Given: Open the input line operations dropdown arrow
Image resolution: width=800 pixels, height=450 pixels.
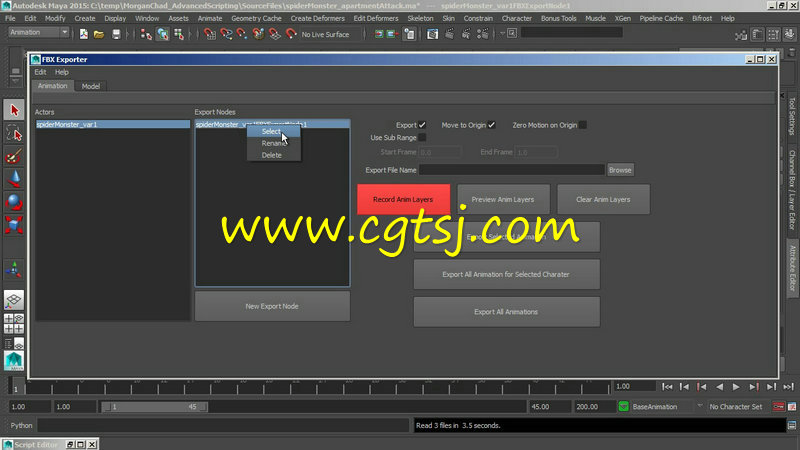Looking at the screenshot, I should (x=502, y=34).
